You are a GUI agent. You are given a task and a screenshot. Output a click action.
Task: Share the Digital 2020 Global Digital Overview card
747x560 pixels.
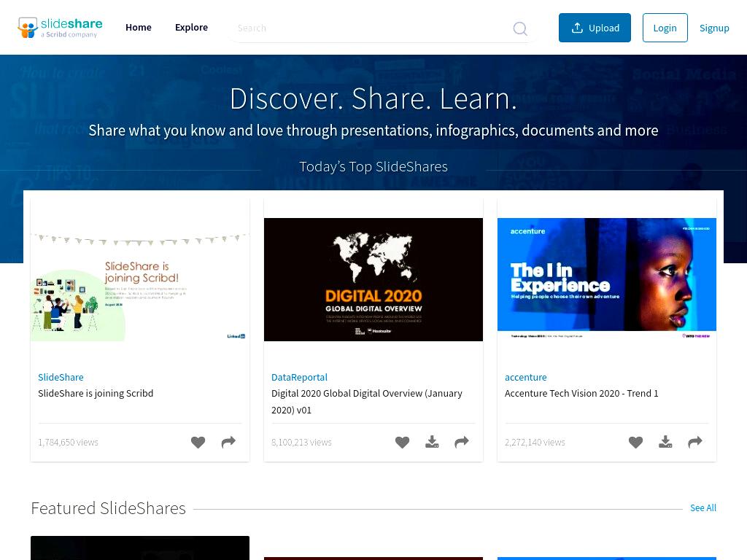pos(462,443)
